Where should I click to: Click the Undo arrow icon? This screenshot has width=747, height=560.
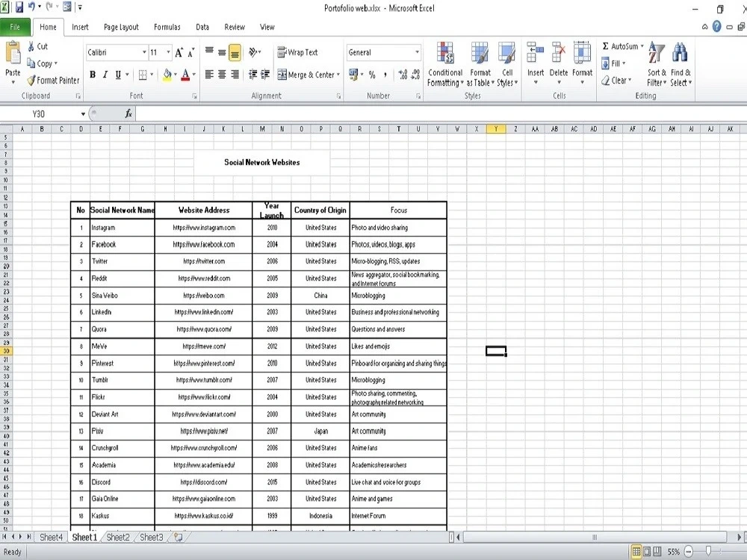[x=32, y=7]
